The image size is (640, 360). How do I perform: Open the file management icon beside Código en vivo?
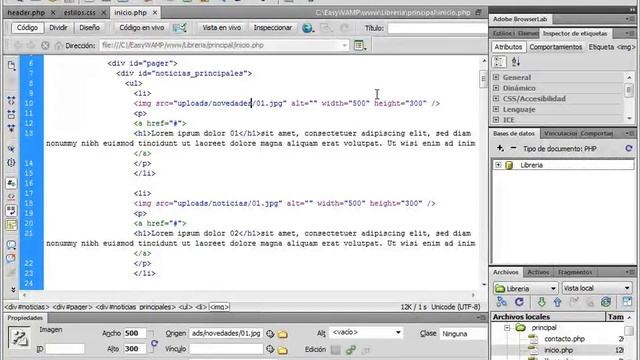coord(179,28)
